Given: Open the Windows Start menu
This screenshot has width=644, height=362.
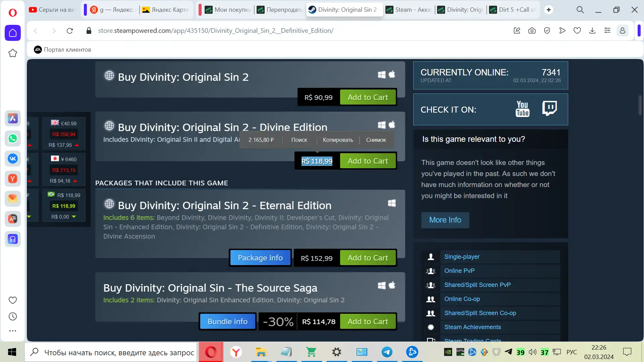Looking at the screenshot, I should [12, 352].
